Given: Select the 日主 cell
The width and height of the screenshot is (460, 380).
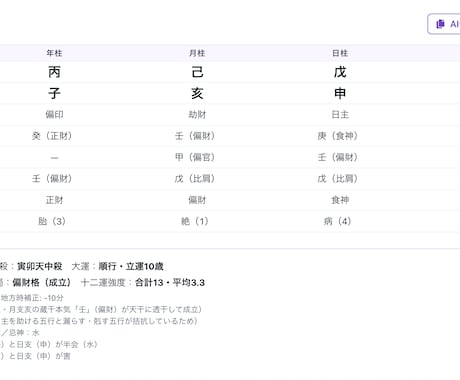Looking at the screenshot, I should point(340,115).
